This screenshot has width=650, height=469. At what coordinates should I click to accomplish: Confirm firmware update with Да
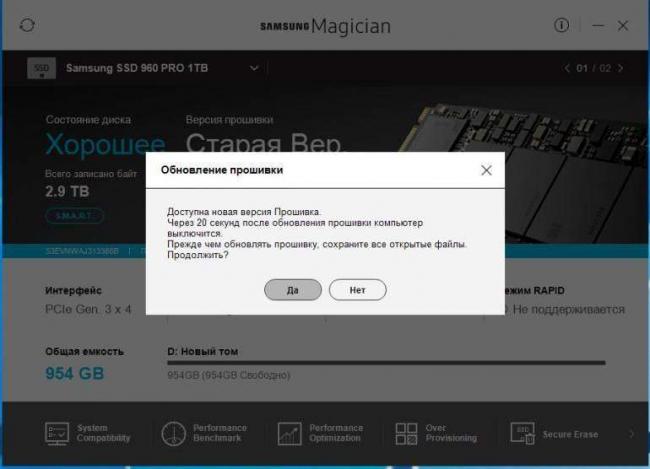[x=293, y=290]
